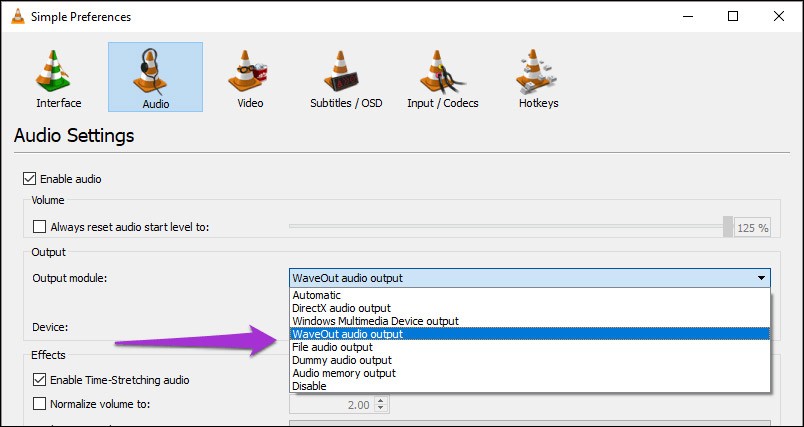This screenshot has width=804, height=427.
Task: Enable Always reset audio start level
Action: (x=40, y=227)
